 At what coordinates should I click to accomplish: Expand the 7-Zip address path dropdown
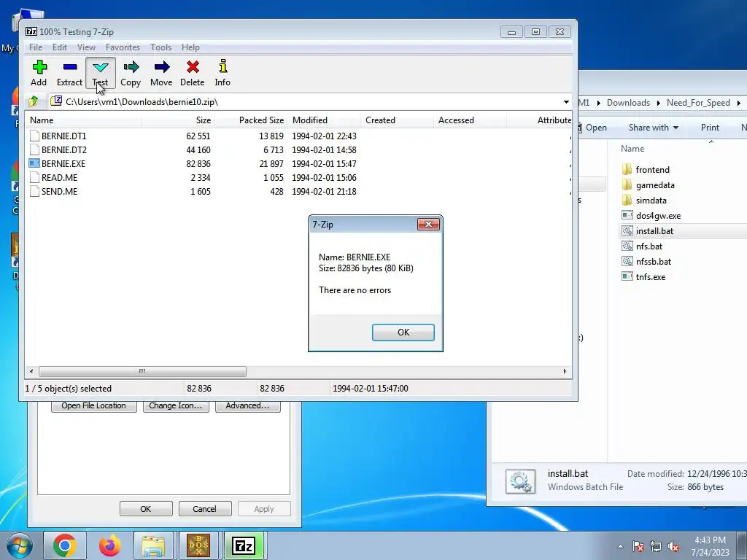coord(566,102)
